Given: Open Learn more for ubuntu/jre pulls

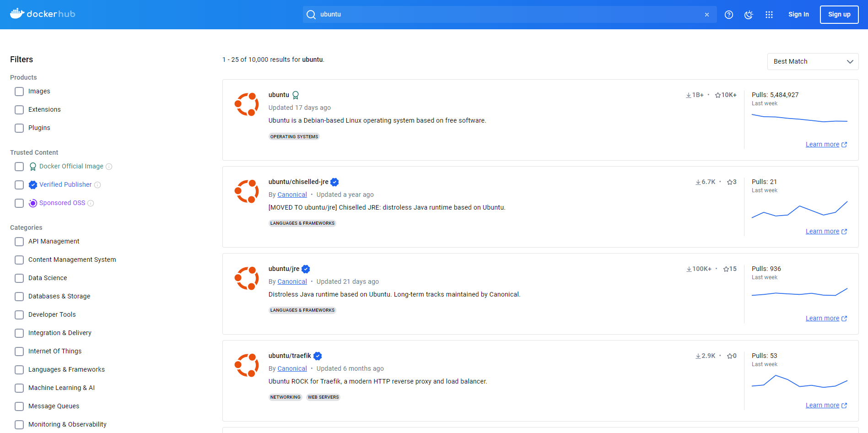Looking at the screenshot, I should pos(826,318).
